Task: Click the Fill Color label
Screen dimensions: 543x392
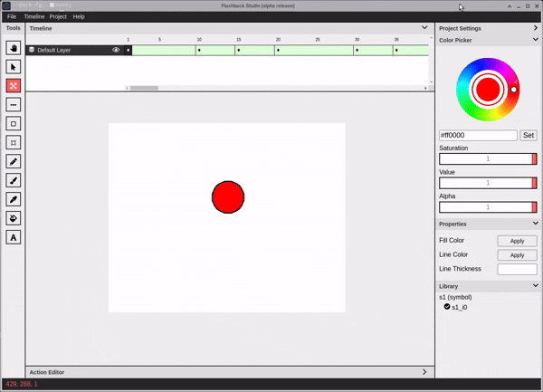Action: click(x=452, y=240)
